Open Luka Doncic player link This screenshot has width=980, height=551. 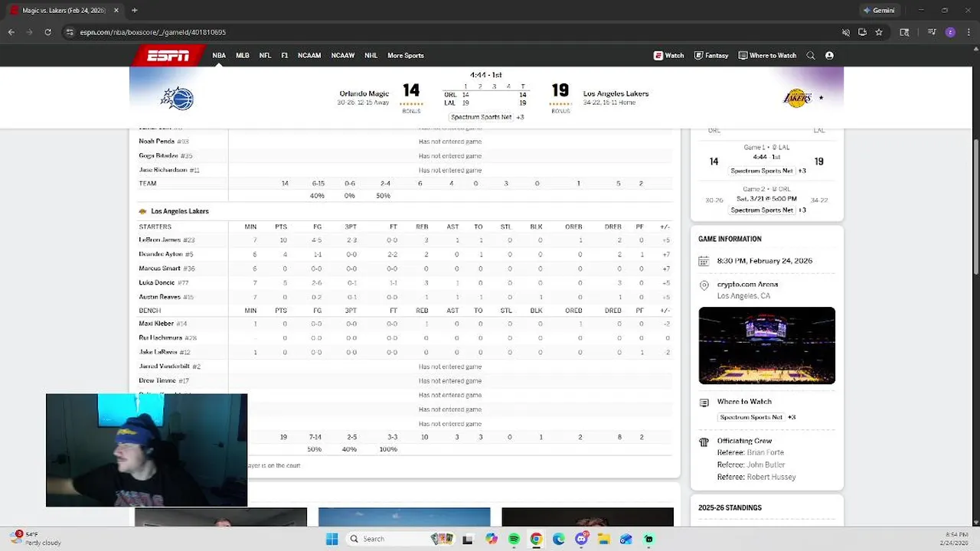[x=157, y=282]
